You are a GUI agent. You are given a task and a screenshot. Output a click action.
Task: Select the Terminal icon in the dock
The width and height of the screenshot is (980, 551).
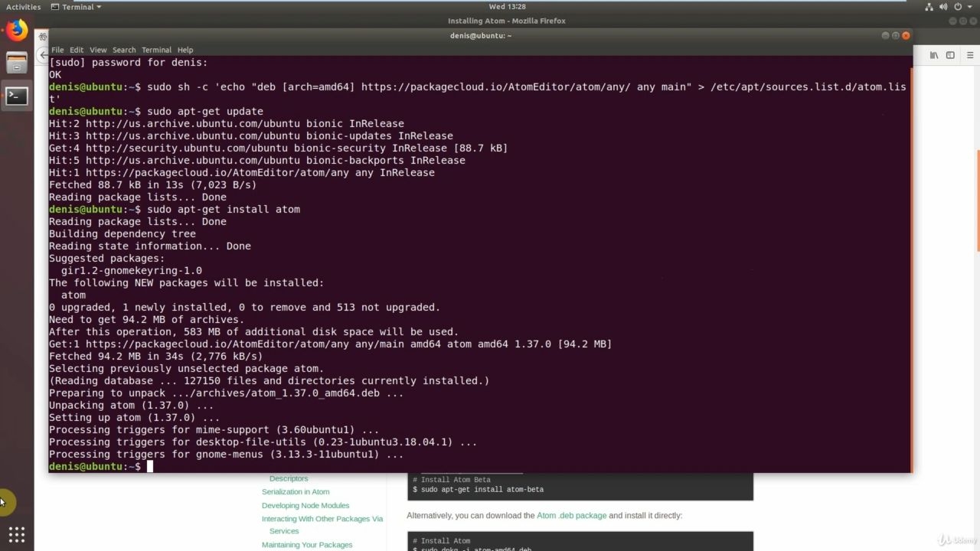click(17, 96)
